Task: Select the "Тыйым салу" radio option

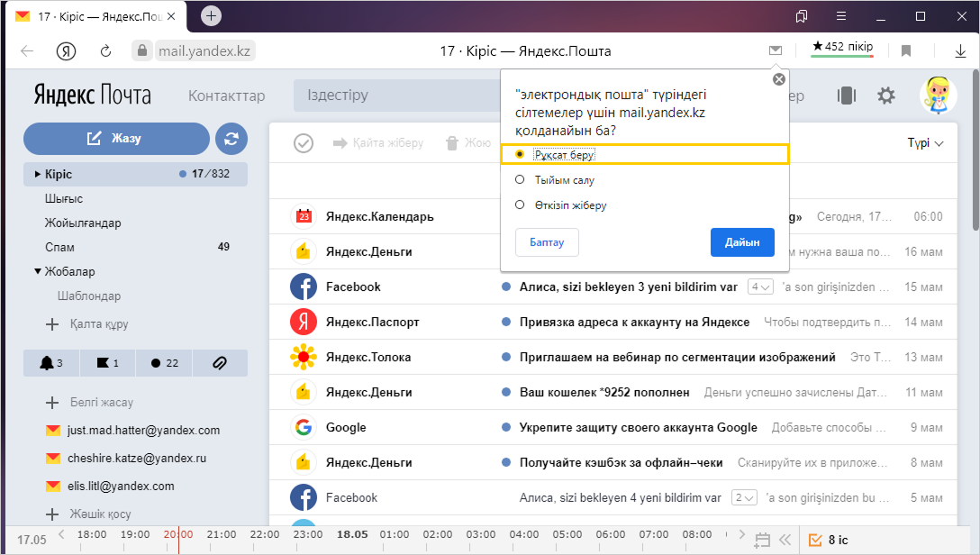Action: click(520, 180)
